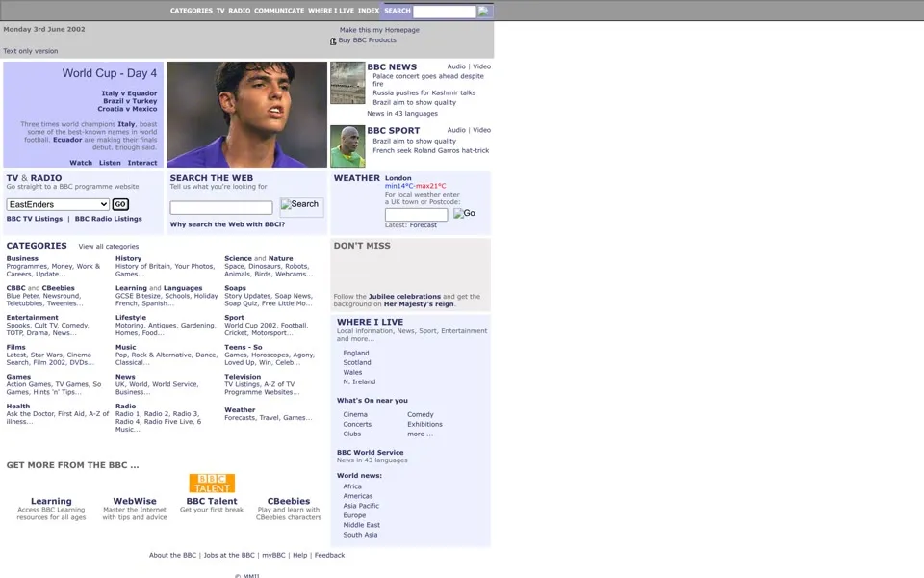
Task: Open the Business category
Action: [x=22, y=258]
